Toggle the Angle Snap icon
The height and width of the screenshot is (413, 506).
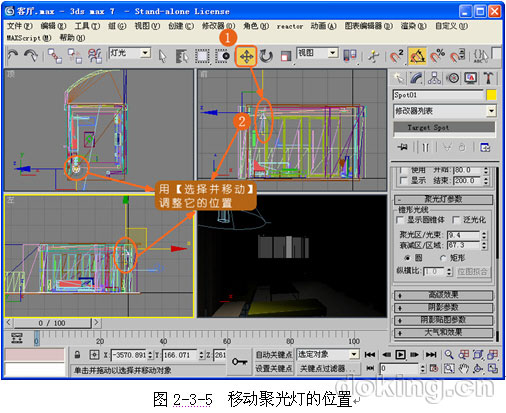point(417,56)
